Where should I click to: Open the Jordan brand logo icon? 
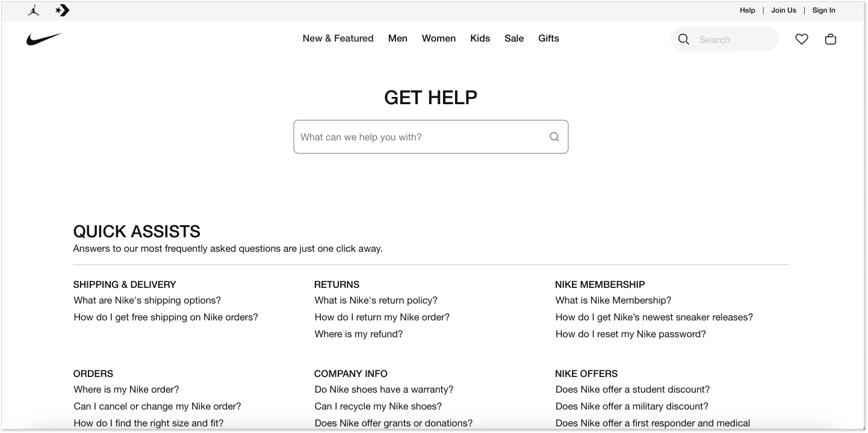(34, 10)
